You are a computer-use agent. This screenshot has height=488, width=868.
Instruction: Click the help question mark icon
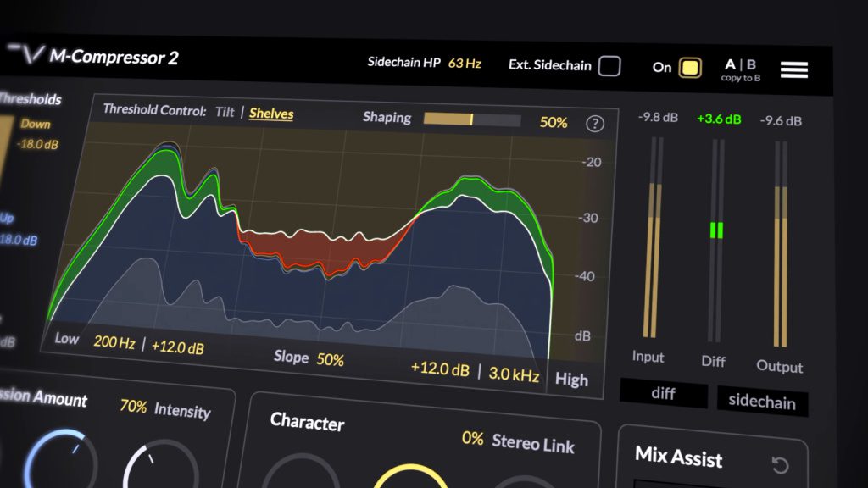pos(594,124)
